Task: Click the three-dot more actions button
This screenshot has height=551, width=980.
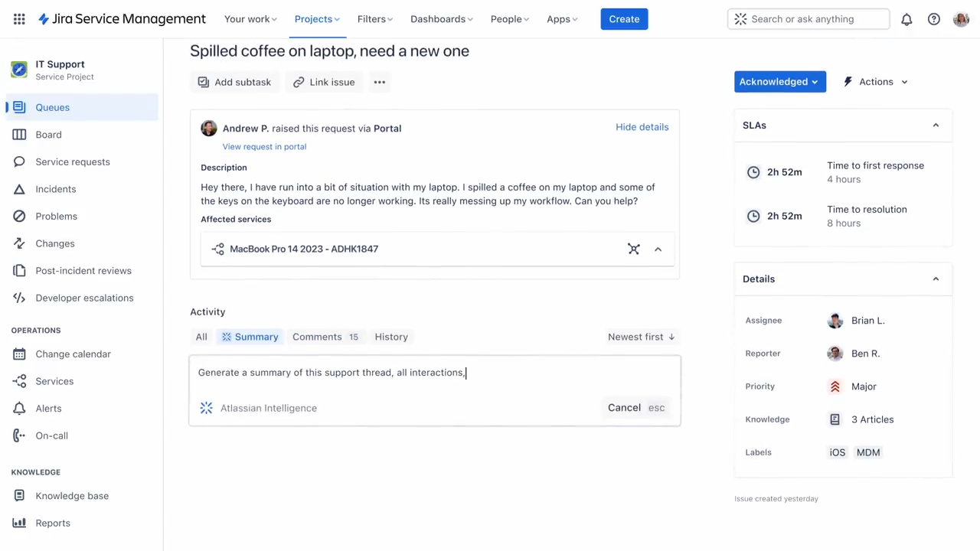Action: (x=379, y=82)
